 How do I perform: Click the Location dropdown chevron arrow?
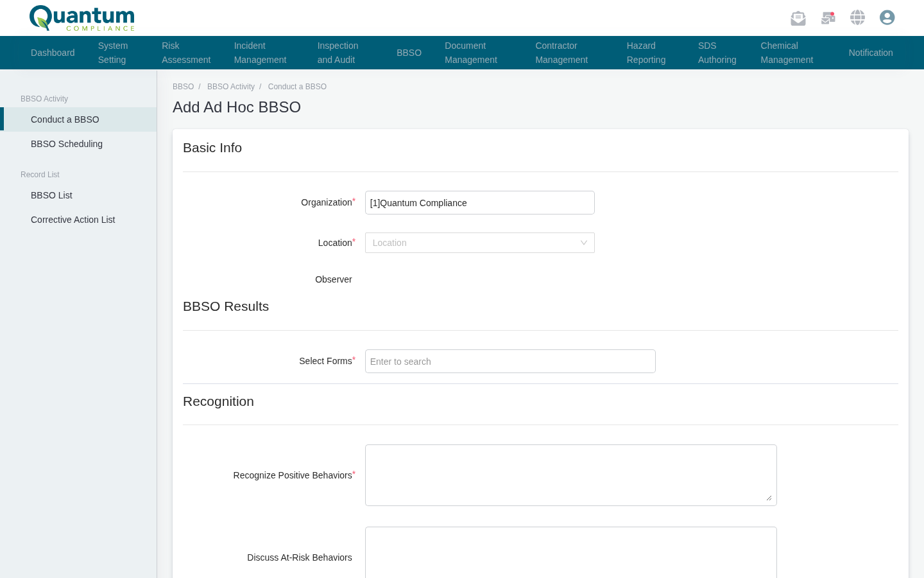(x=584, y=243)
